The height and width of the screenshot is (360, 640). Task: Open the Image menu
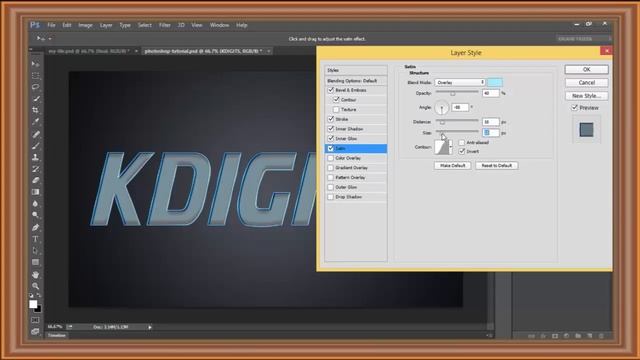click(x=85, y=25)
